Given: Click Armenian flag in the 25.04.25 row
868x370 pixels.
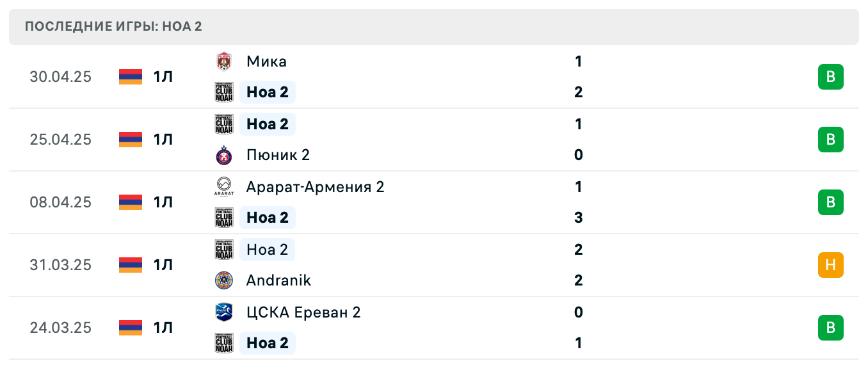Looking at the screenshot, I should (131, 140).
